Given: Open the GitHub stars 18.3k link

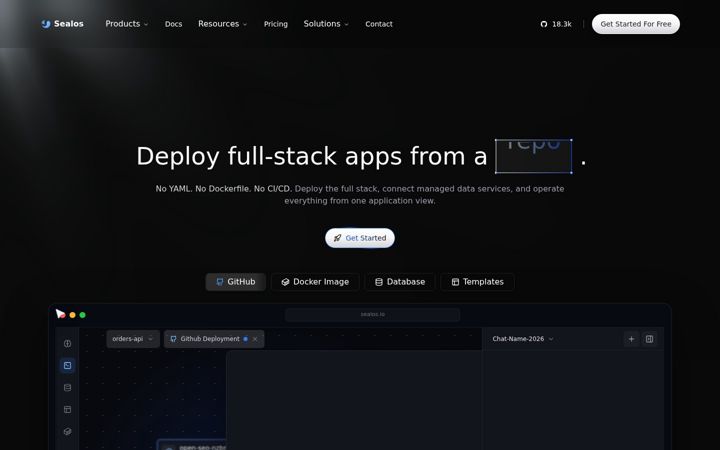Looking at the screenshot, I should 556,24.
